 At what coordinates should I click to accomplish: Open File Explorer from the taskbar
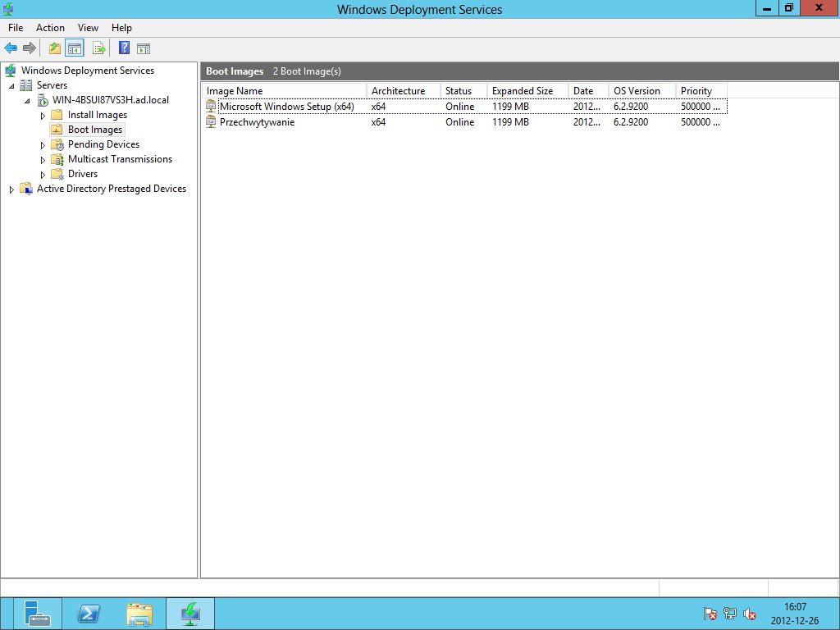coord(139,614)
